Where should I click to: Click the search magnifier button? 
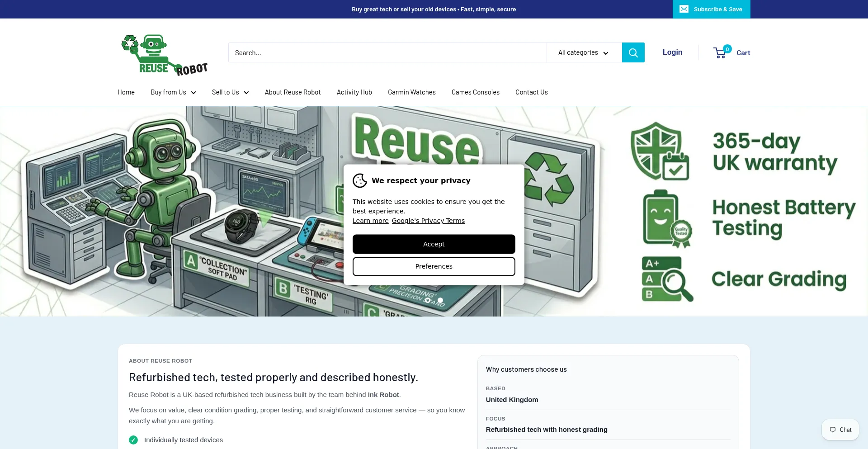pyautogui.click(x=633, y=52)
